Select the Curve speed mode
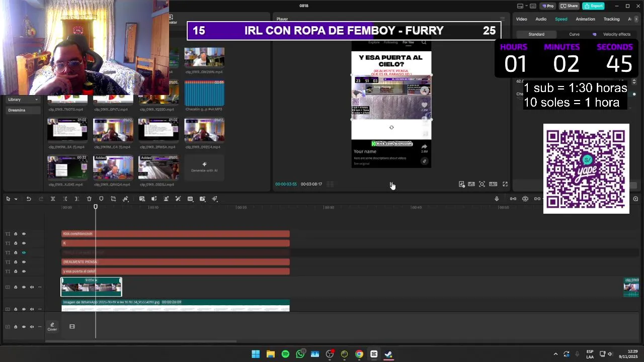This screenshot has width=644, height=362. coord(574,34)
